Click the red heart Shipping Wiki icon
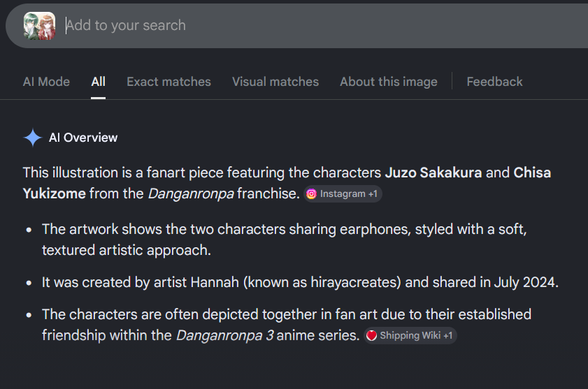 coord(371,335)
